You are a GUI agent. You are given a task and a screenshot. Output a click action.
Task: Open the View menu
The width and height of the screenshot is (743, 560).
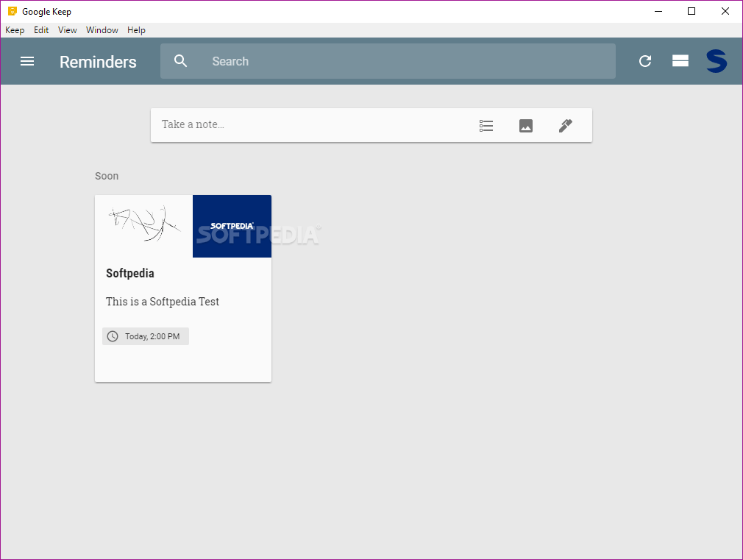point(67,30)
